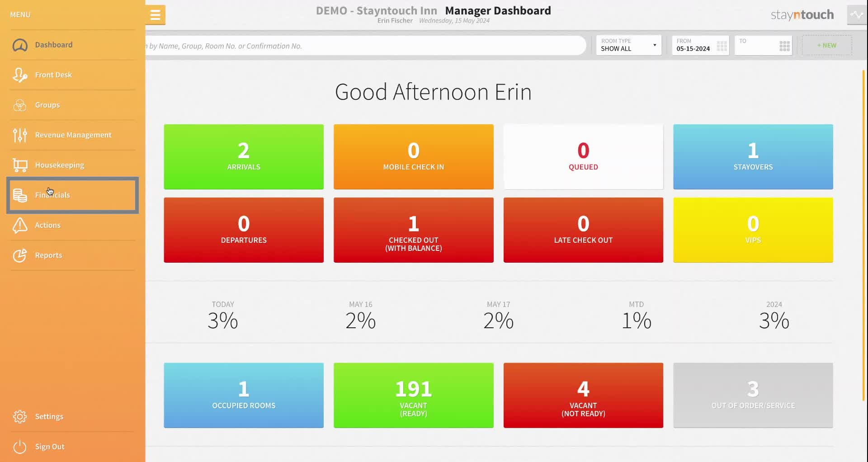This screenshot has width=868, height=462.
Task: Click the FROM date field 05-15-2024
Action: coord(700,45)
